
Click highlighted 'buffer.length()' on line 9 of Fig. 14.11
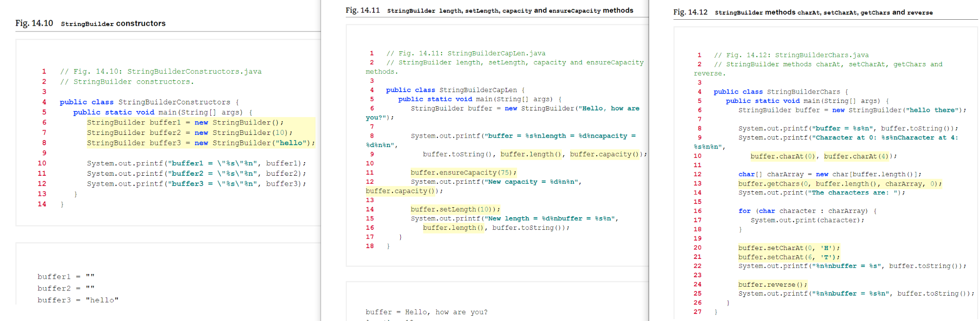531,154
